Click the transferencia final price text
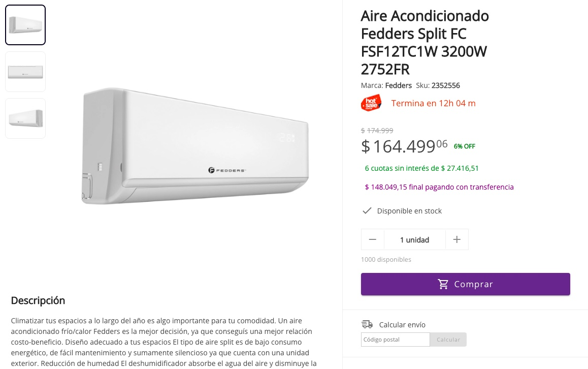588x369 pixels. point(439,187)
